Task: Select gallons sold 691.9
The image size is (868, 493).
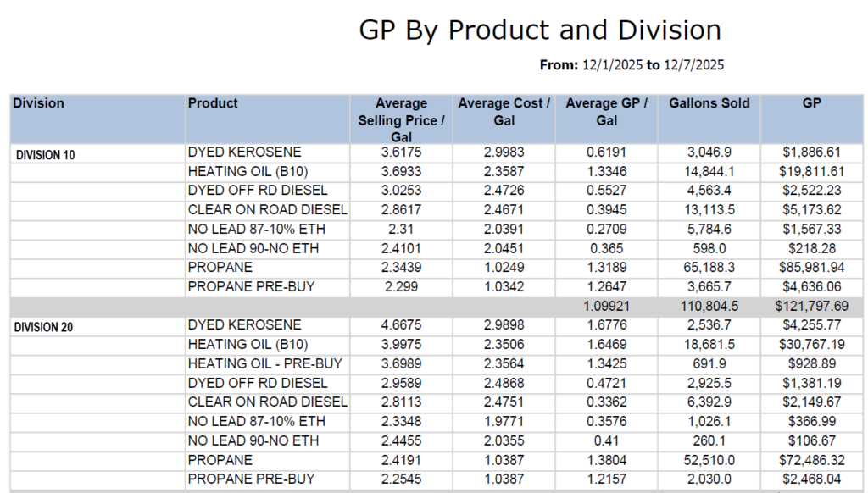Action: coord(709,363)
